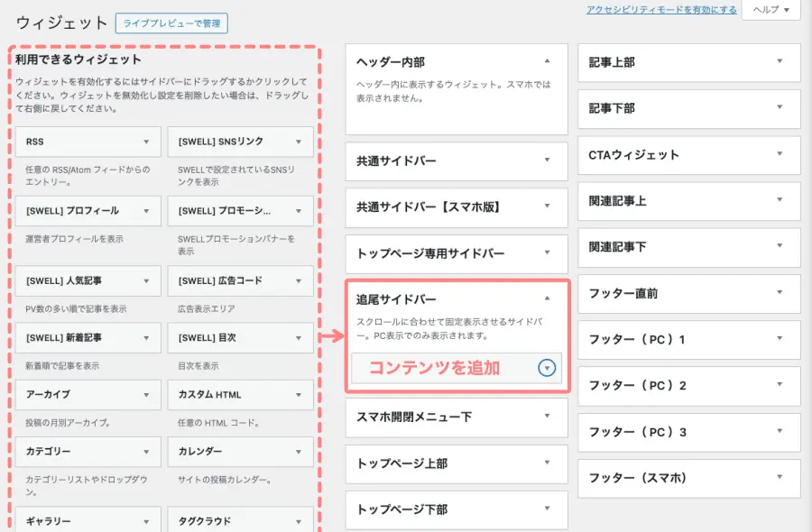The image size is (812, 532).
Task: Expand the トップページ専用サイドバー section
Action: click(548, 253)
